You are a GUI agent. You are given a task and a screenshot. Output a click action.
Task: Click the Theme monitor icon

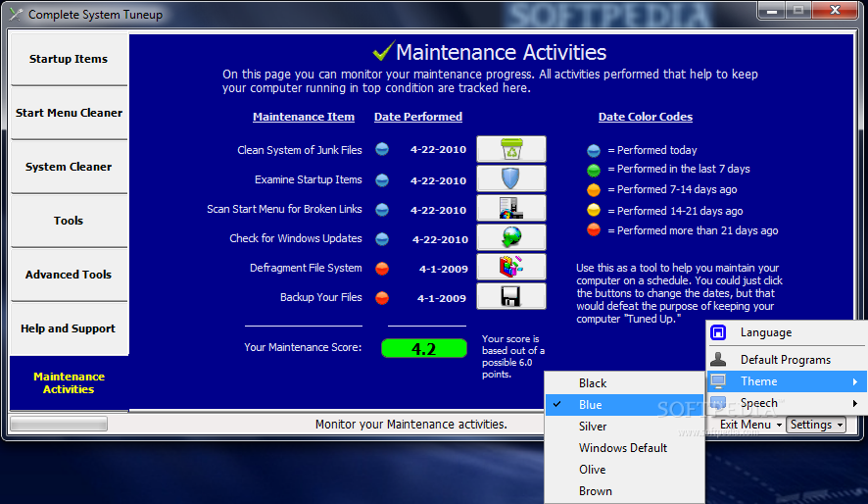click(x=718, y=381)
